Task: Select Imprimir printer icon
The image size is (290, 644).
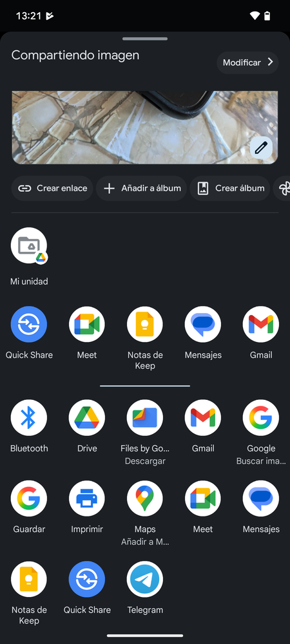Action: tap(86, 498)
